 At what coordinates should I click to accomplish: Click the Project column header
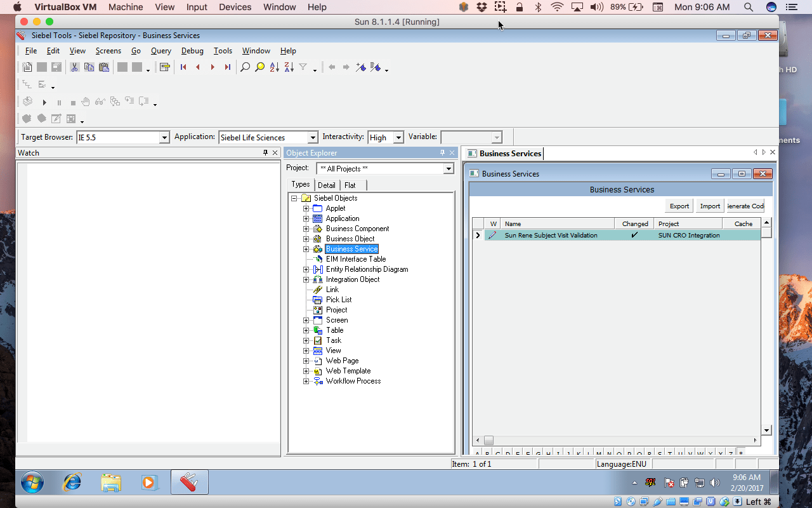point(689,224)
